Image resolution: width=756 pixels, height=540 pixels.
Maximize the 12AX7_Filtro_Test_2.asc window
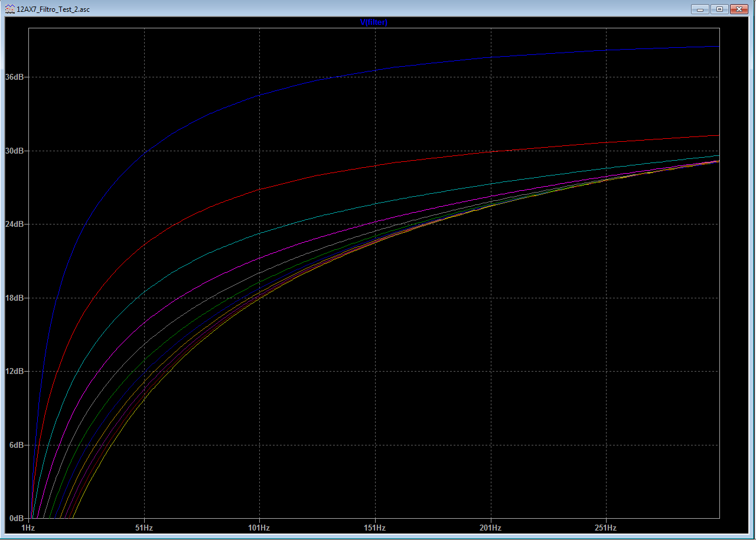tap(719, 9)
